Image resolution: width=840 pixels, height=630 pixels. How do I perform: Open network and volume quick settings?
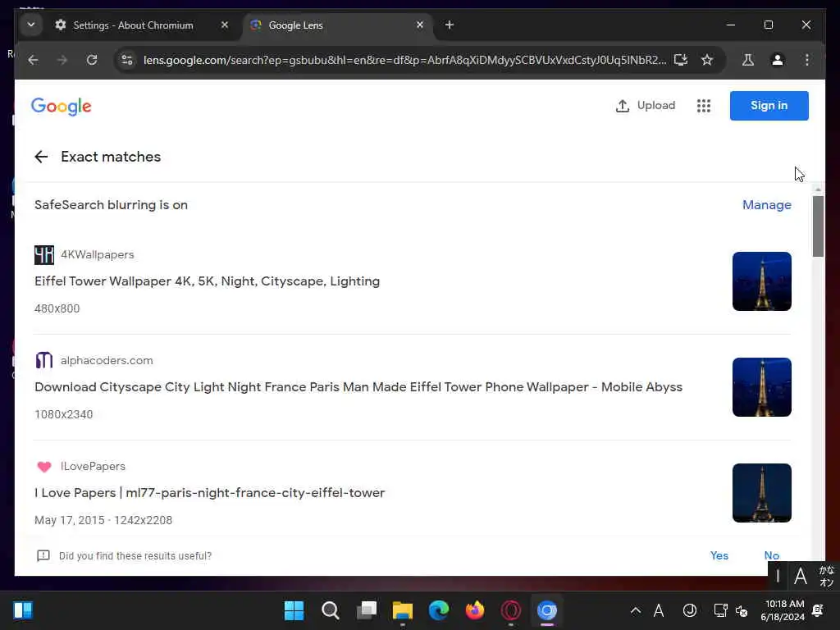click(731, 610)
